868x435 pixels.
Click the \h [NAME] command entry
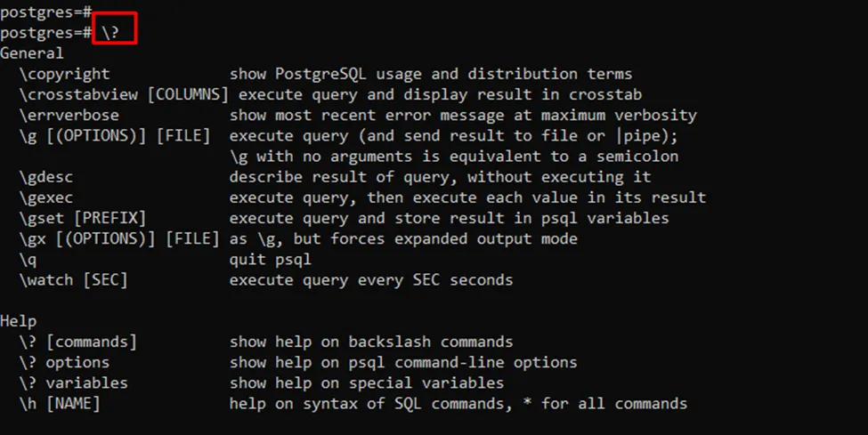pos(60,403)
